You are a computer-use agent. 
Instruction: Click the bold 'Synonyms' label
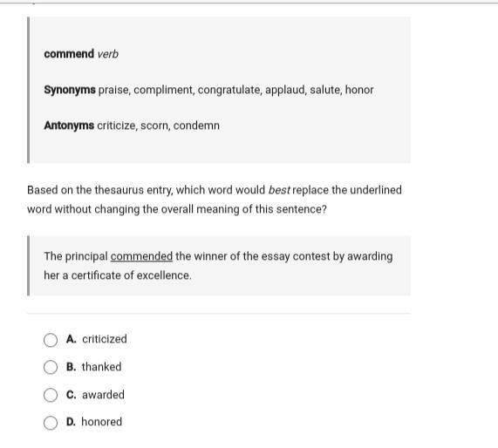[x=70, y=90]
